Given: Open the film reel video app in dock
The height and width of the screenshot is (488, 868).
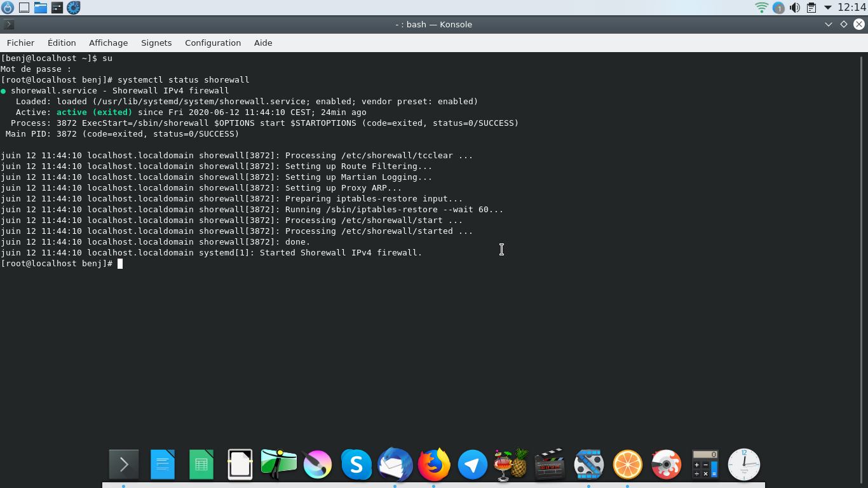Looking at the screenshot, I should (589, 464).
